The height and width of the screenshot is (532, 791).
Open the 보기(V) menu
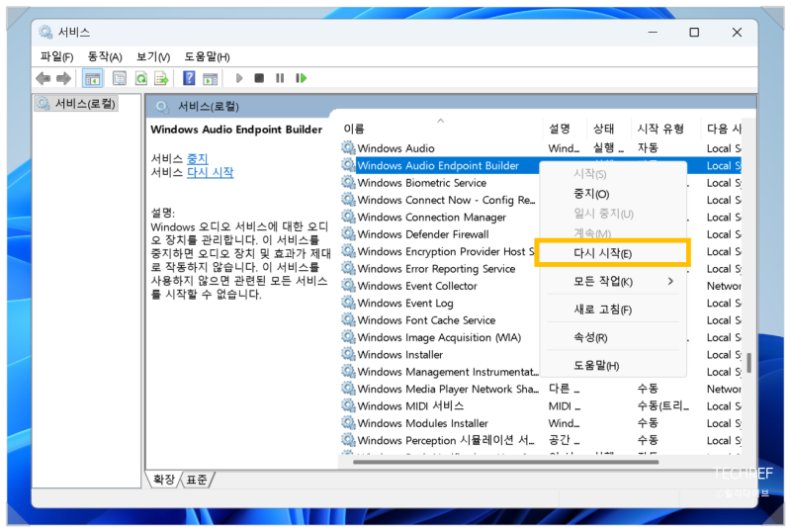(153, 56)
